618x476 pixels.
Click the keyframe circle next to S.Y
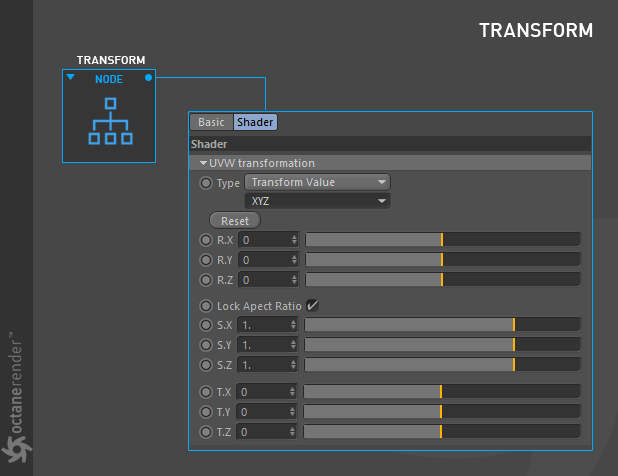[x=206, y=345]
